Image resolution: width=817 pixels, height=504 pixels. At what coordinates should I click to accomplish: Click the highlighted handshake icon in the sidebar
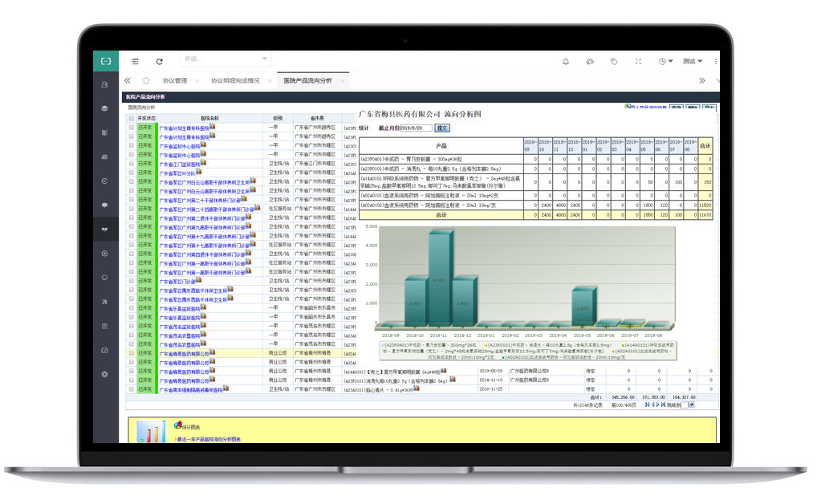coord(104,230)
